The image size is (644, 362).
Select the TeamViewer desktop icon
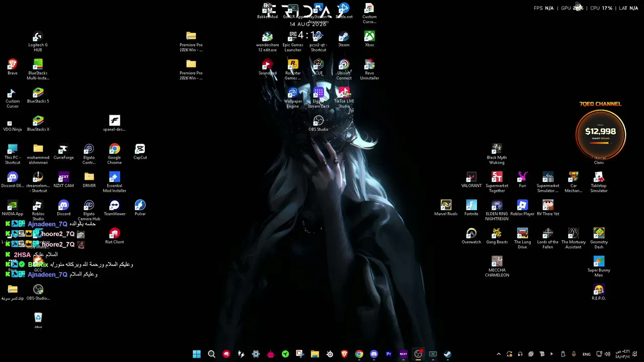[114, 208]
